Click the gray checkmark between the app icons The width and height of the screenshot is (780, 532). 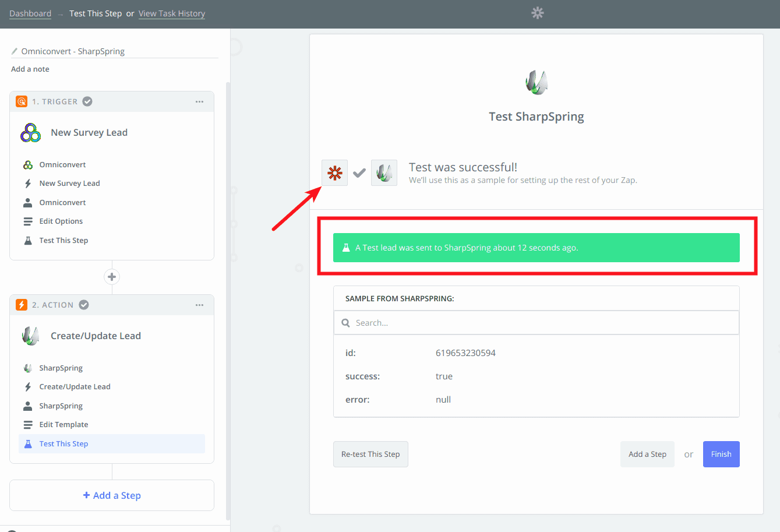pos(359,172)
